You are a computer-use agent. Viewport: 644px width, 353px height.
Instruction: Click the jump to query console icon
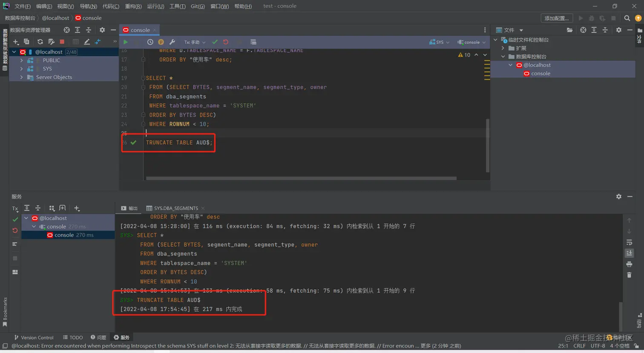point(98,42)
